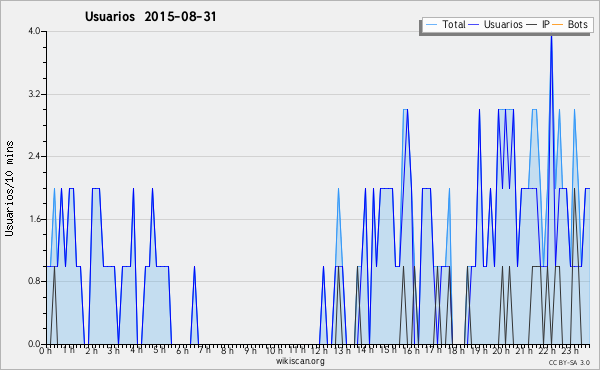Image resolution: width=600 pixels, height=370 pixels.
Task: Select the 'Usuarios' legend entry
Action: [503, 24]
